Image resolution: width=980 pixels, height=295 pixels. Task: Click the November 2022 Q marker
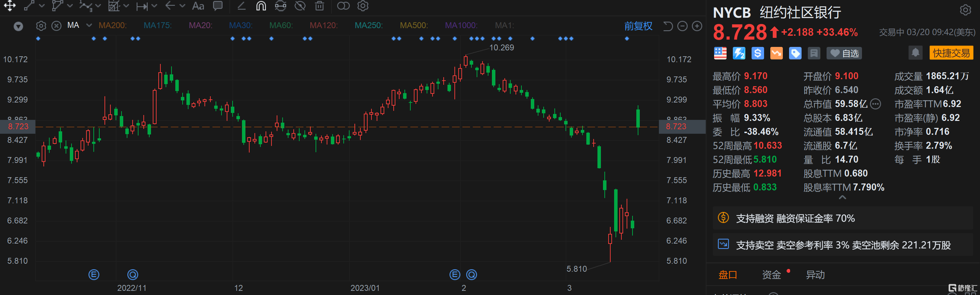pyautogui.click(x=132, y=274)
